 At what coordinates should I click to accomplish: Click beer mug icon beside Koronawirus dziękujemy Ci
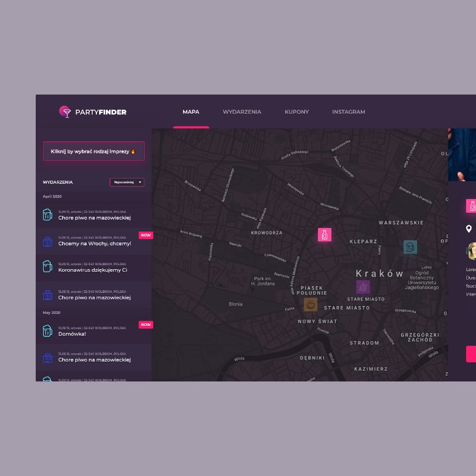pyautogui.click(x=48, y=266)
